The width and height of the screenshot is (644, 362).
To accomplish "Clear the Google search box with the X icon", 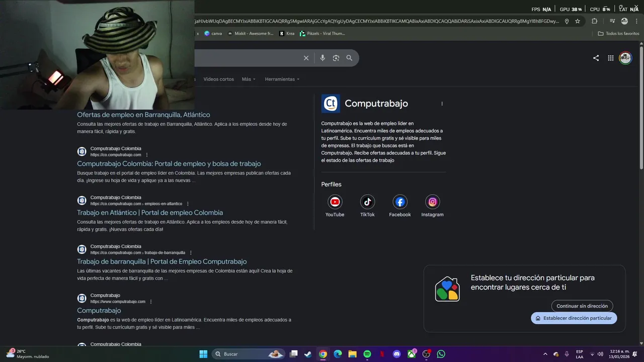I will pyautogui.click(x=306, y=58).
